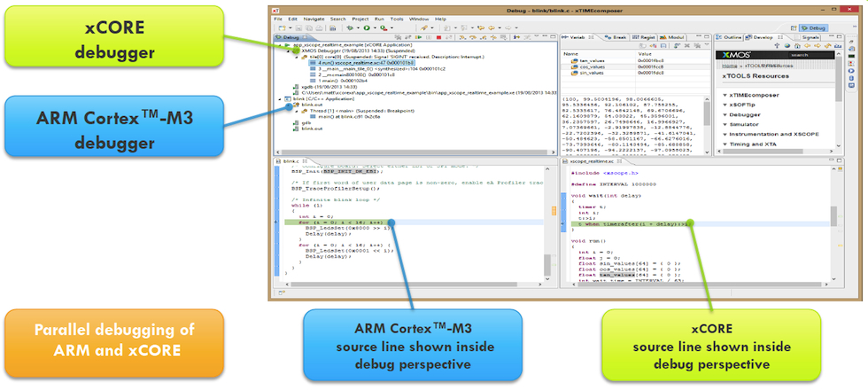Viewport: 868px width, 390px height.
Task: Switch to the Outline tab
Action: click(x=729, y=37)
